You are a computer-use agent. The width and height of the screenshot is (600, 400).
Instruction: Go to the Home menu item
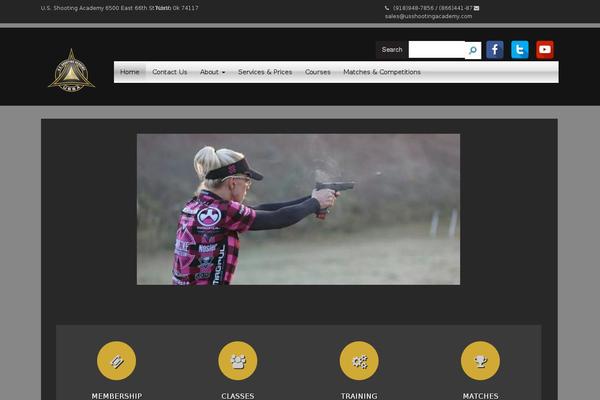tap(130, 72)
